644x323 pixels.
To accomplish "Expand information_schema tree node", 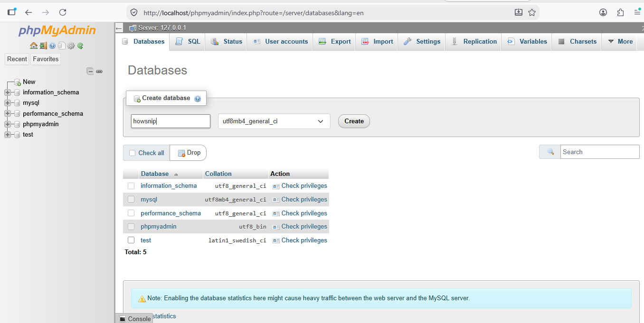I will coord(8,92).
